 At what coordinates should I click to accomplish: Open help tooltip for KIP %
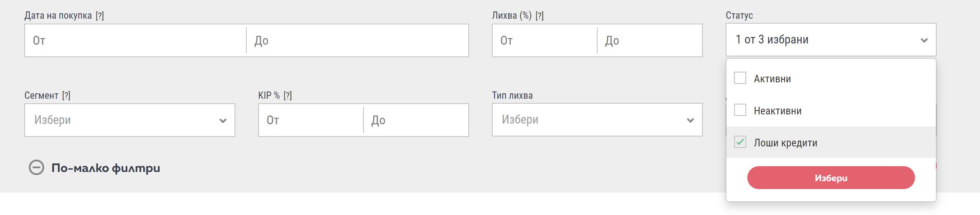tap(288, 95)
